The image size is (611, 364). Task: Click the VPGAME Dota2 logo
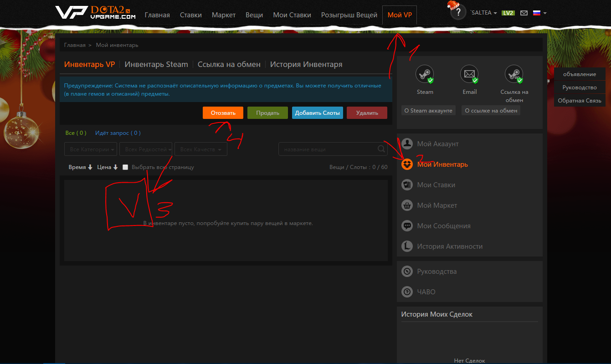pos(96,13)
